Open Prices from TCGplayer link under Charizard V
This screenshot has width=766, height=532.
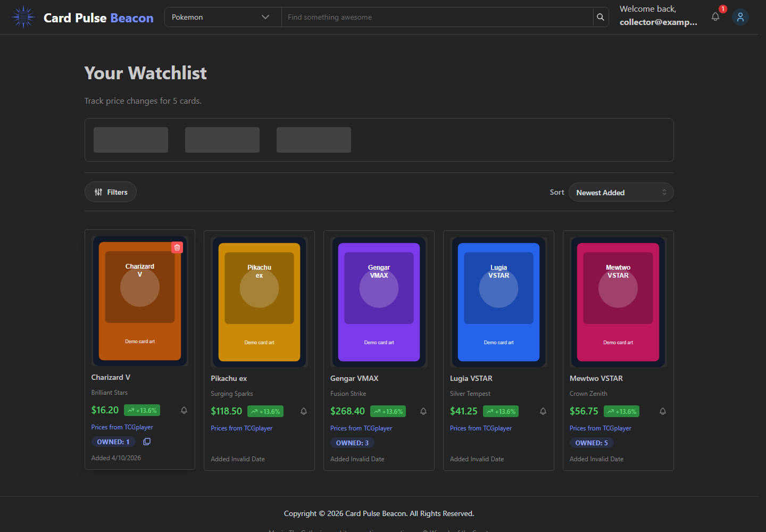click(122, 427)
